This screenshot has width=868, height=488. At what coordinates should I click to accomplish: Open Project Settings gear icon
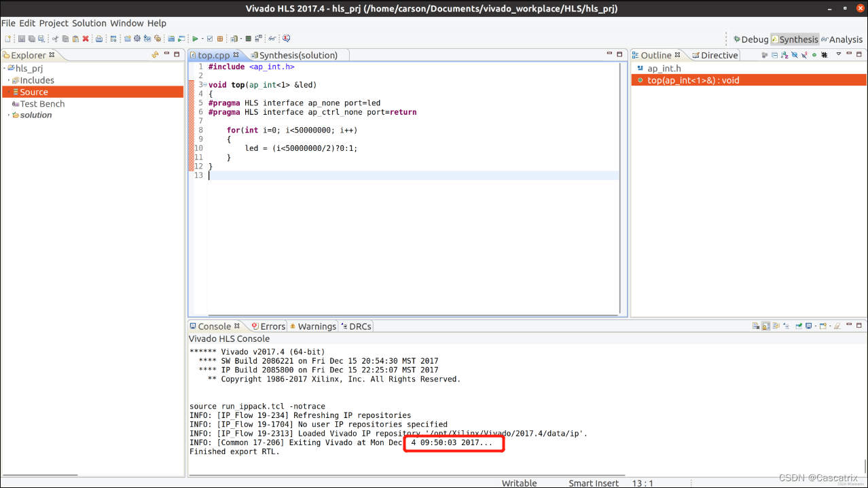(137, 39)
